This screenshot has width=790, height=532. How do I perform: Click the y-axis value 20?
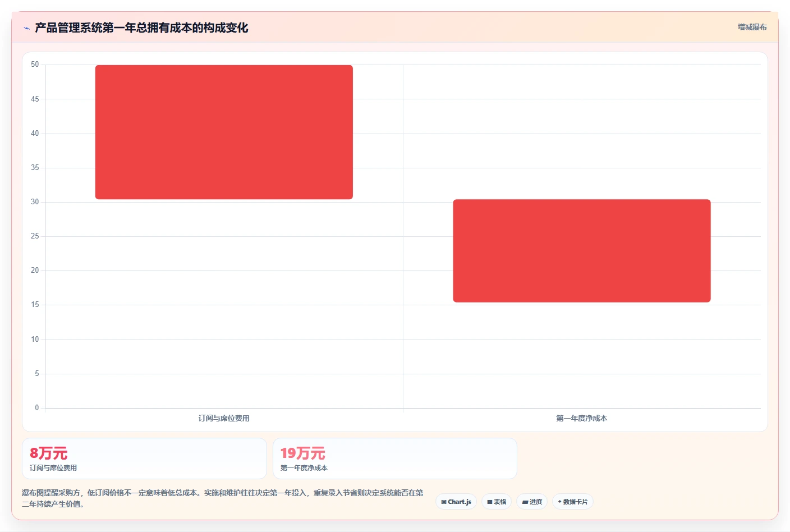tap(35, 270)
